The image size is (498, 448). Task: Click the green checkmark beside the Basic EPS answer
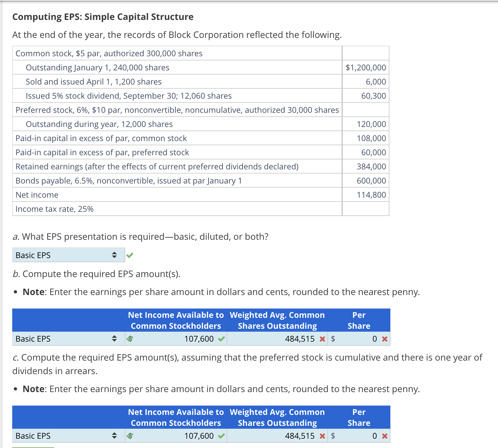[x=130, y=255]
